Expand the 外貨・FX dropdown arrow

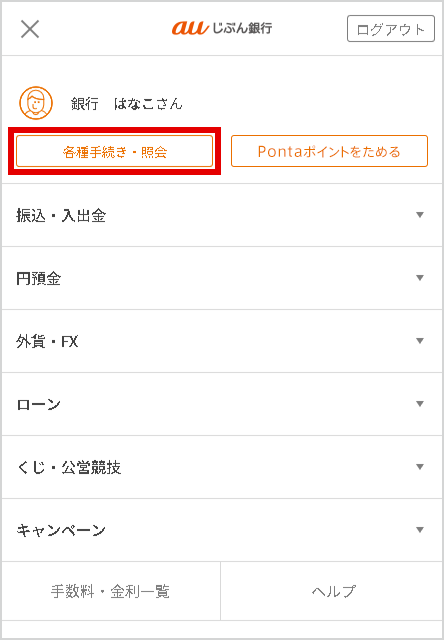point(420,341)
